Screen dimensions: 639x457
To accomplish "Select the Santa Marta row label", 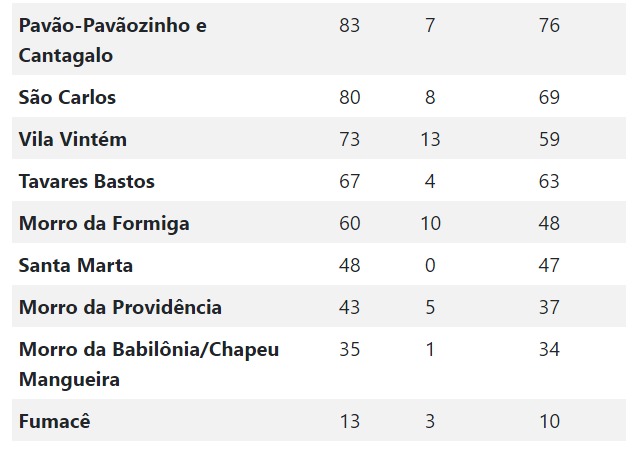I will 76,265.
